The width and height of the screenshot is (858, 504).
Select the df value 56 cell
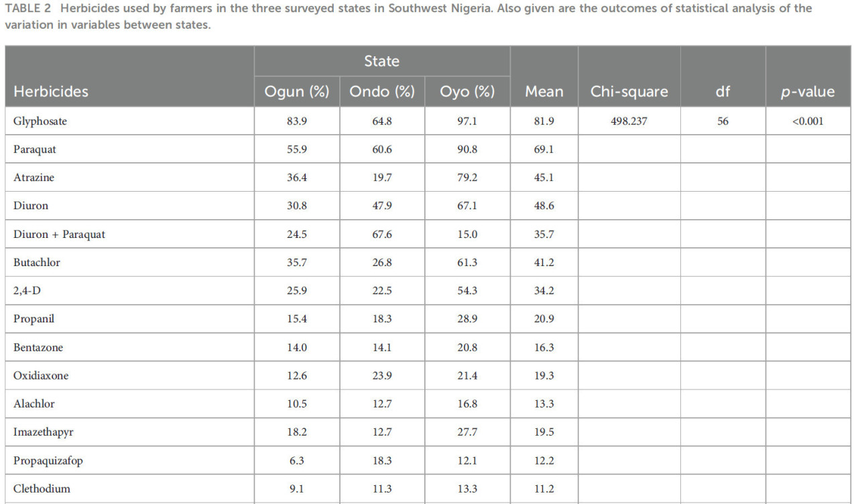pos(723,121)
